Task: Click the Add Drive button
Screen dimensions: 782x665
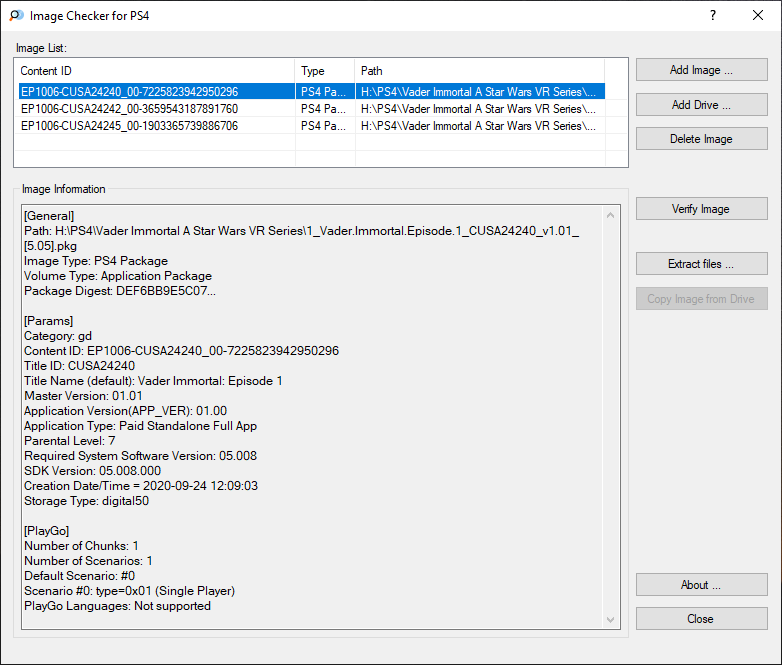Action: coord(701,105)
